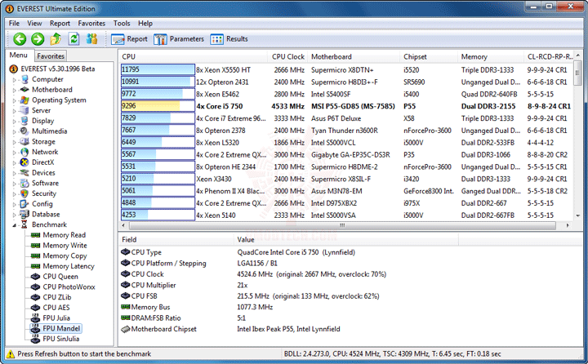Select the Computer icon in the tree
The image size is (588, 364).
(x=24, y=79)
